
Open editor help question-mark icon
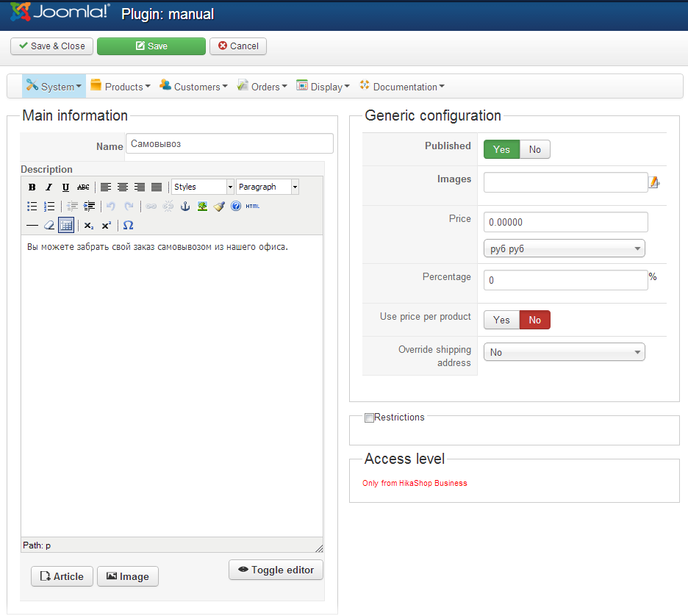(236, 207)
